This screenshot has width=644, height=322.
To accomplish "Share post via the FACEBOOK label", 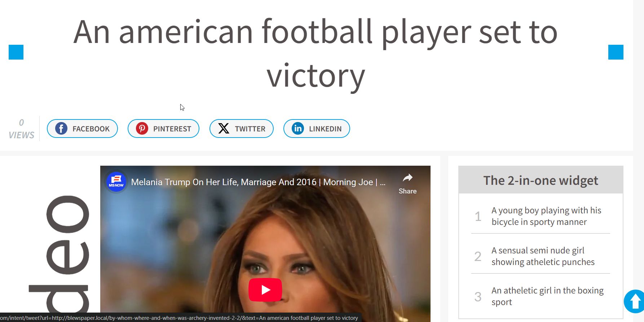I will click(91, 129).
